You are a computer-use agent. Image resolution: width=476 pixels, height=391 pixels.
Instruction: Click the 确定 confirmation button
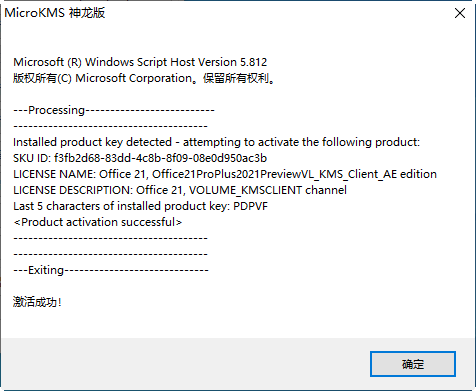413,364
